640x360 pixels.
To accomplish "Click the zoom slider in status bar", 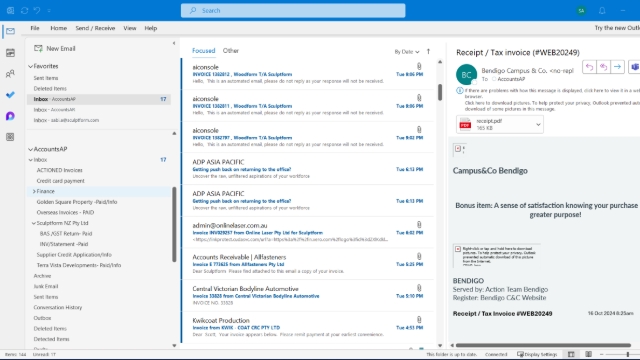I will (628, 354).
